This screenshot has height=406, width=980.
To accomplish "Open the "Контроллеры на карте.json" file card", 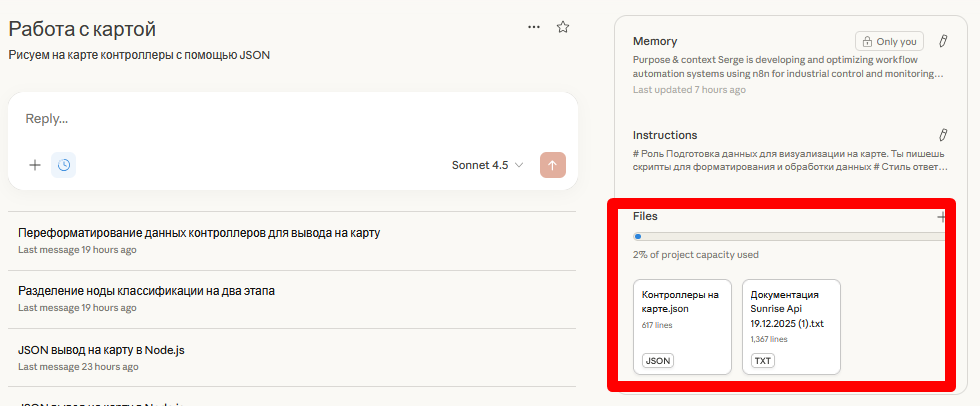I will pos(682,327).
